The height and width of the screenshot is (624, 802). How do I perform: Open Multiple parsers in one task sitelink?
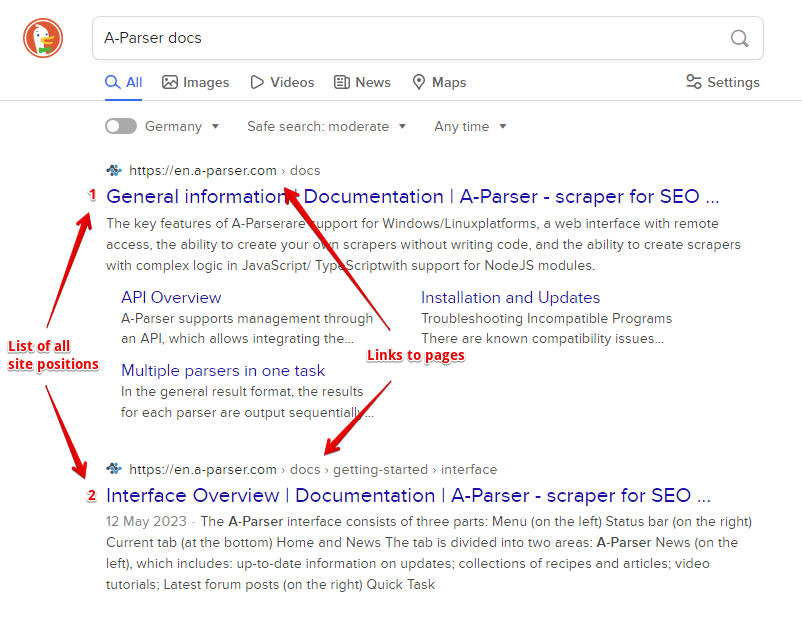click(223, 370)
